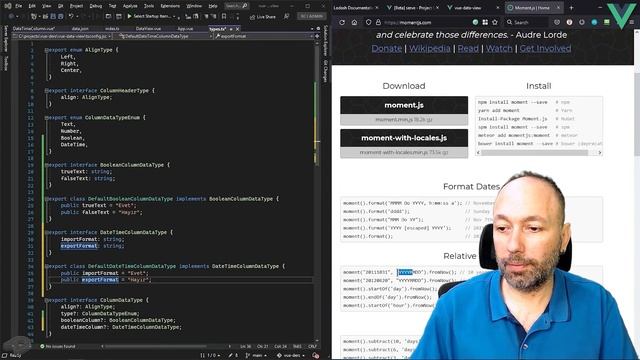Download moment-with-locales.min.js file

(x=404, y=152)
